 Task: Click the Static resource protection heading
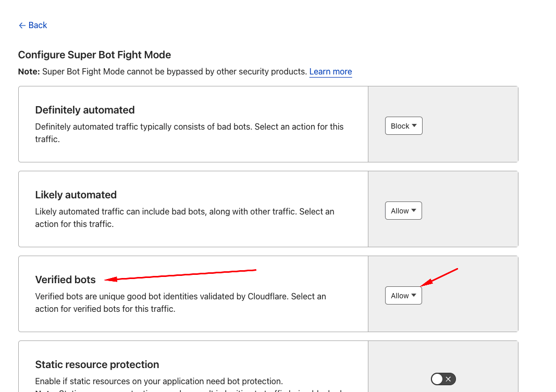(97, 364)
